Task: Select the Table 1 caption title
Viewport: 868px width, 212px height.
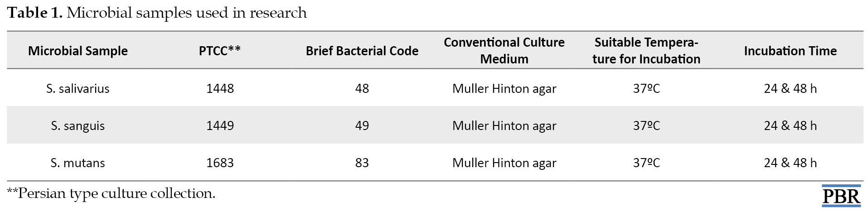Action: point(157,13)
